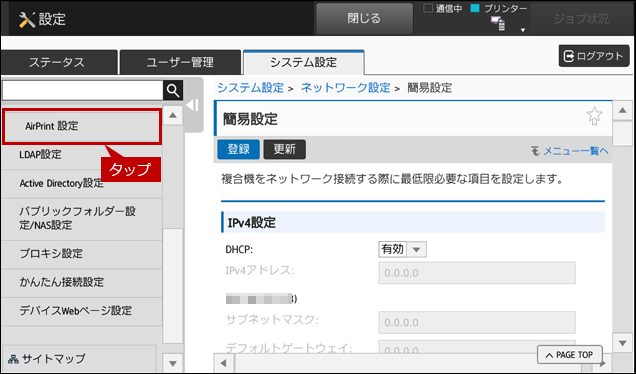Screen dimensions: 636x374
Task: Click the menu search input field
Action: (83, 90)
